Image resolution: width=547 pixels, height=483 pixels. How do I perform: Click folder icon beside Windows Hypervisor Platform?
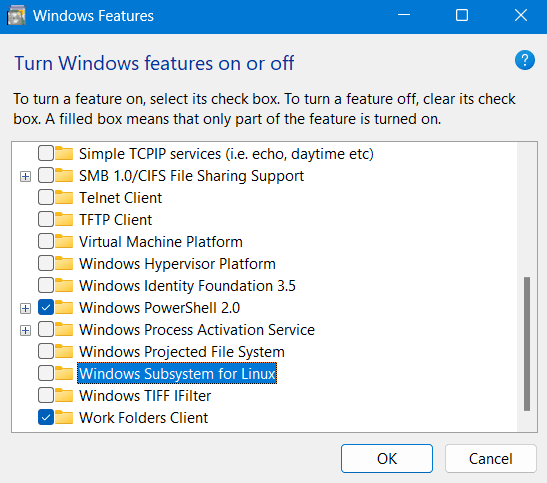[x=64, y=263]
